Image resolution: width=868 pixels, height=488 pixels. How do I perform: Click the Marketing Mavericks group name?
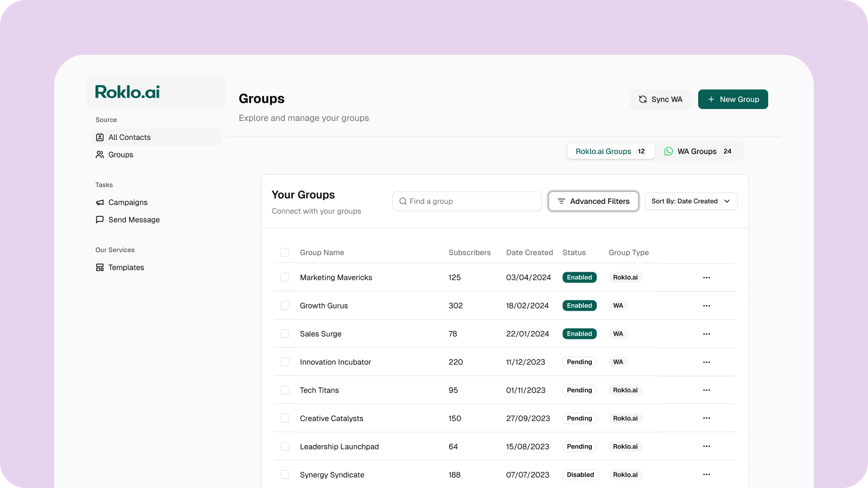click(336, 278)
